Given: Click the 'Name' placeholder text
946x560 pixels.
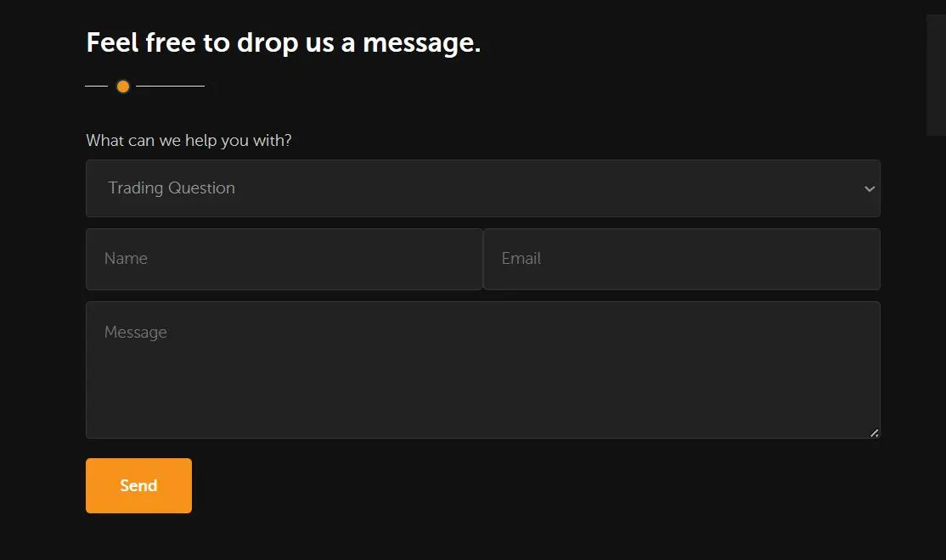Looking at the screenshot, I should click(126, 259).
